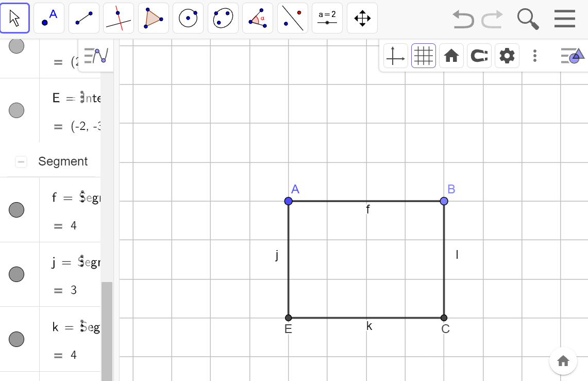The width and height of the screenshot is (588, 381).
Task: Click the coordinates (-2, -3 of point E
Action: (86, 127)
